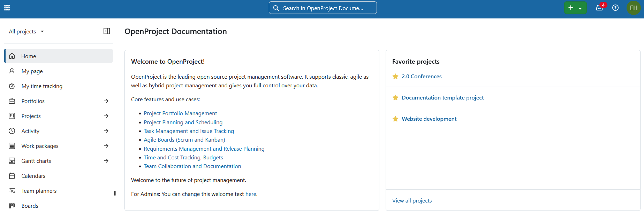This screenshot has height=214, width=644.
Task: Open Project Planning and Scheduling link
Action: pos(183,122)
